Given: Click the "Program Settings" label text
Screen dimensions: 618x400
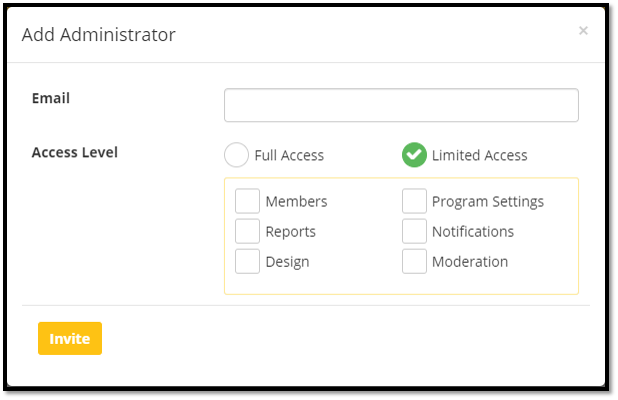Looking at the screenshot, I should point(488,202).
